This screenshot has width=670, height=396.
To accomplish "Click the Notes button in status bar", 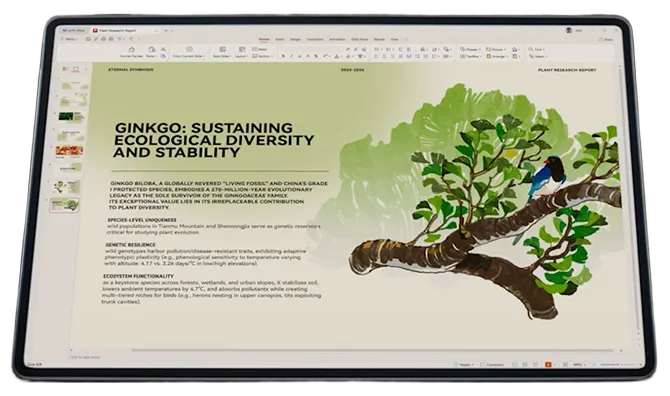I will tap(464, 365).
